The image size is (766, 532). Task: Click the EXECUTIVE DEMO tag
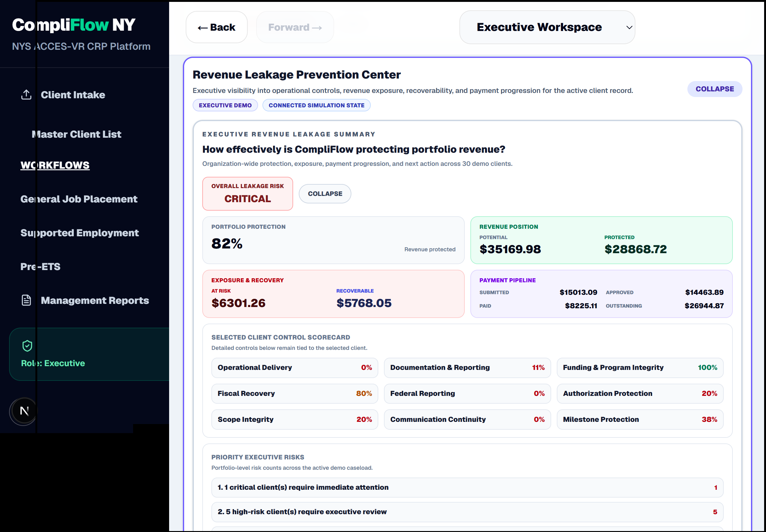(225, 105)
